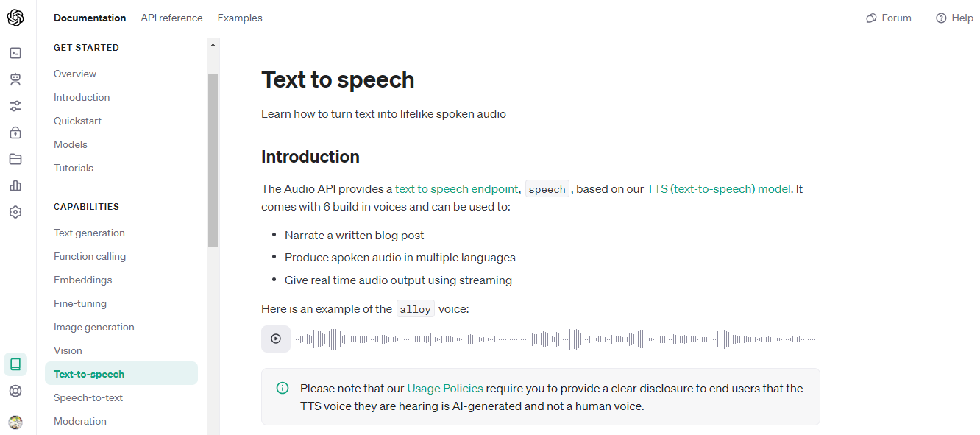
Task: Click the Produce spoken audio bullet
Action: (400, 258)
